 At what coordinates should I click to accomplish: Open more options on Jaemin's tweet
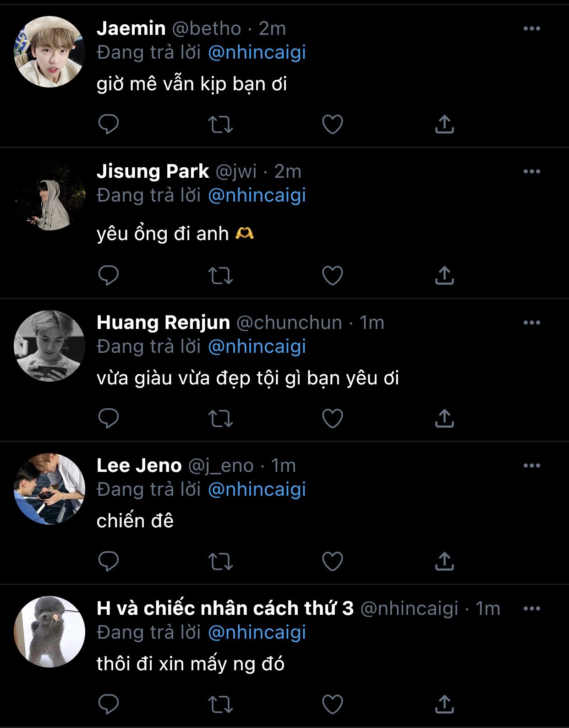point(531,28)
